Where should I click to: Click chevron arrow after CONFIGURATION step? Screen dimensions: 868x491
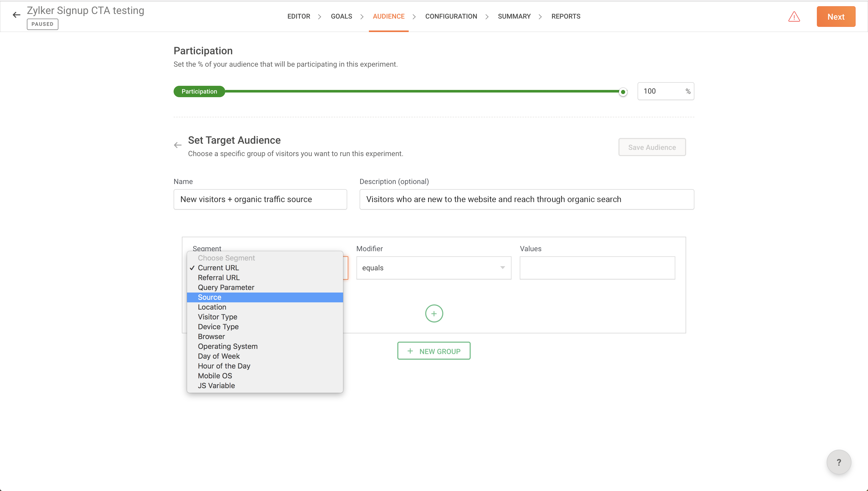(487, 17)
